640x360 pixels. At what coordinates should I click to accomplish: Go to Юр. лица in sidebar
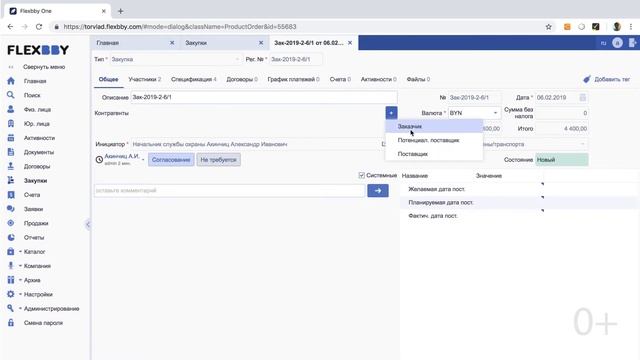(36, 124)
